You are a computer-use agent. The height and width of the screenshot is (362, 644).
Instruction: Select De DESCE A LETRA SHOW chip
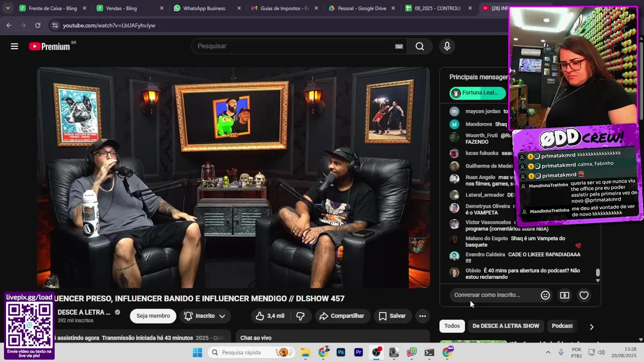pos(506,326)
